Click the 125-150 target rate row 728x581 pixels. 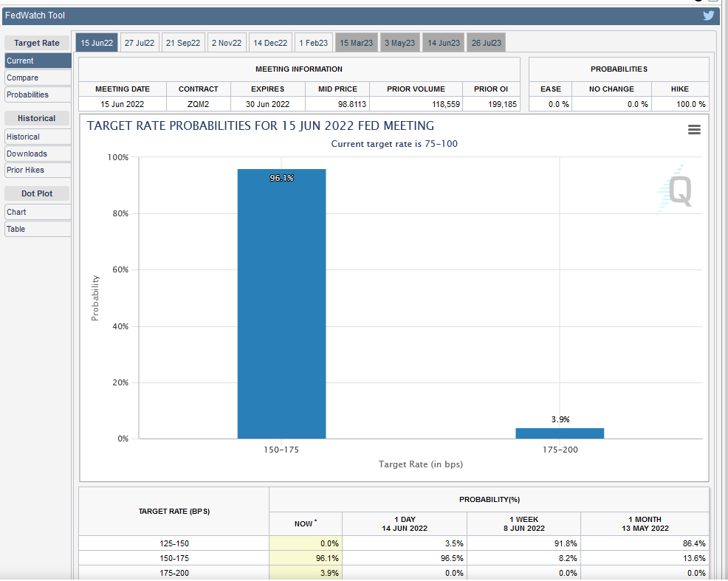click(394, 543)
